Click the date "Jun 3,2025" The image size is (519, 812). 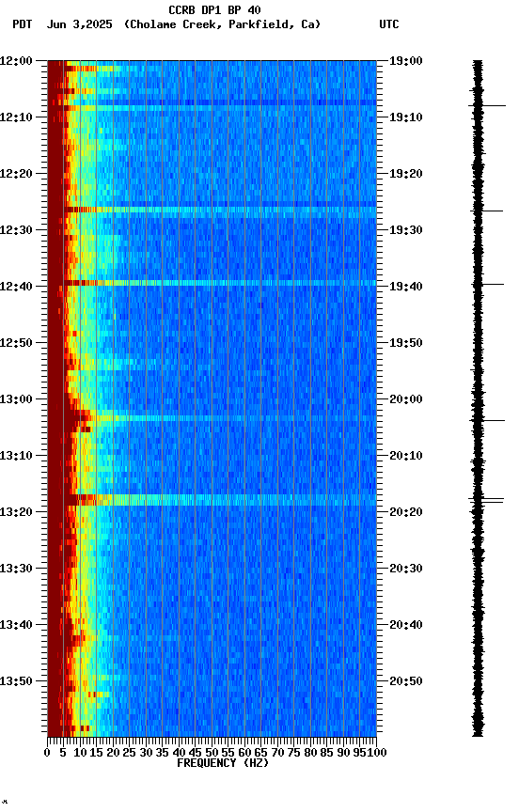(79, 24)
